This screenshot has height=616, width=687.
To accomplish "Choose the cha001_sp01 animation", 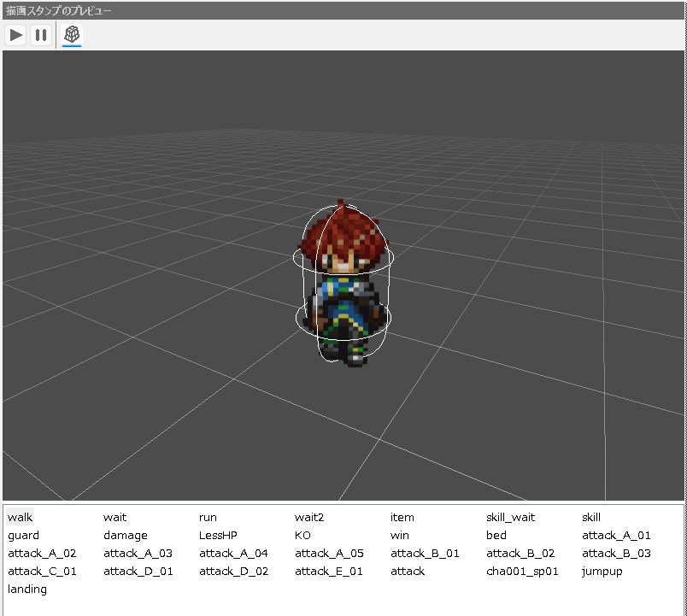I will point(522,571).
